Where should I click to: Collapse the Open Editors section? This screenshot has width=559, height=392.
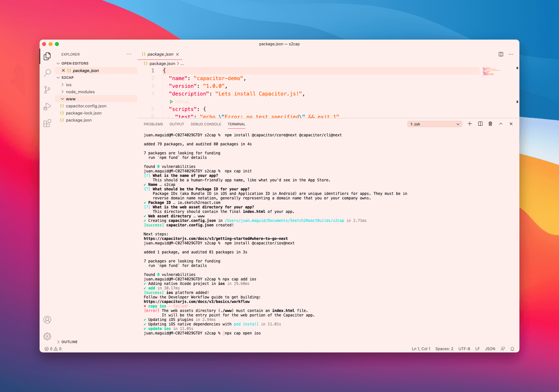coord(58,63)
